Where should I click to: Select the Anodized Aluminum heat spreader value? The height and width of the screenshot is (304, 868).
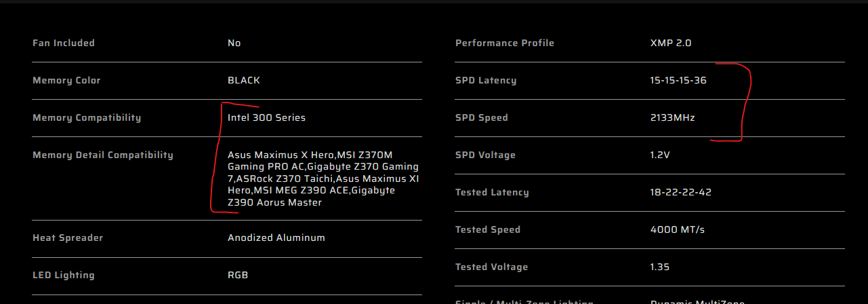(276, 237)
